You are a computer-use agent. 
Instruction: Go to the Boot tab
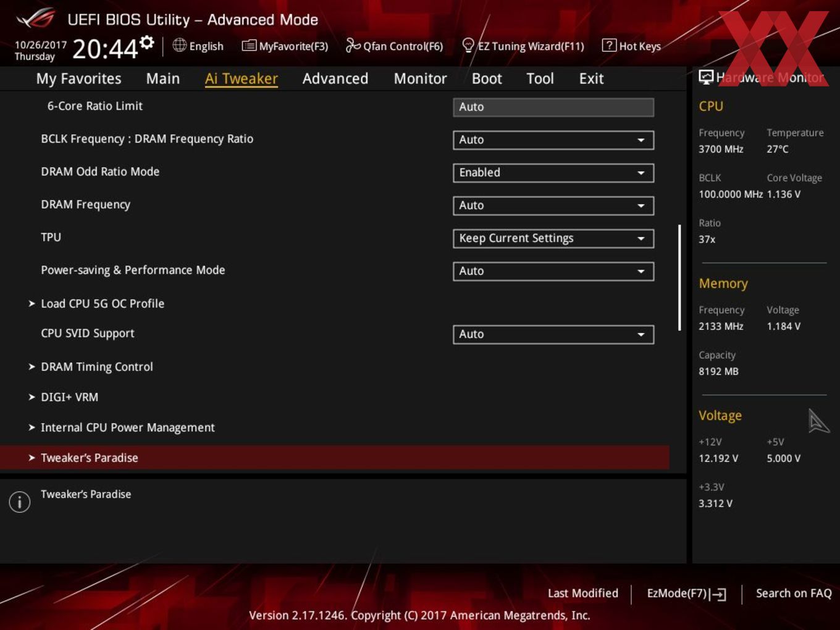coord(487,78)
